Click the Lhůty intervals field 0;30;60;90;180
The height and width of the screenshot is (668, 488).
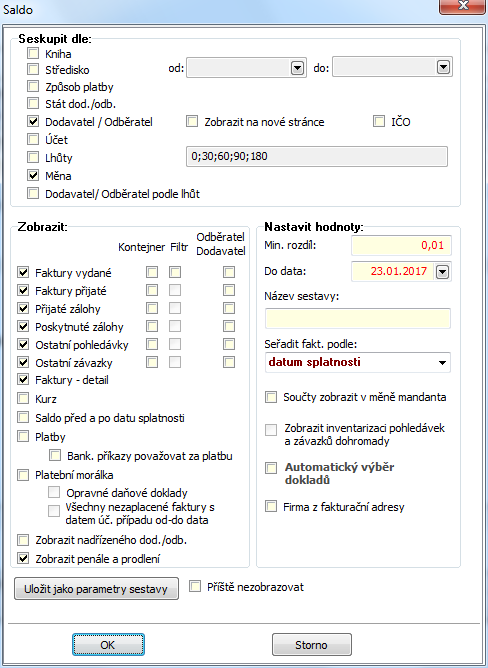tap(317, 156)
